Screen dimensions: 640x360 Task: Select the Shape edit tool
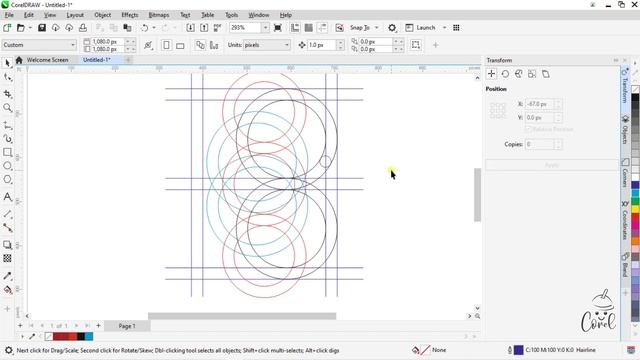coord(7,78)
